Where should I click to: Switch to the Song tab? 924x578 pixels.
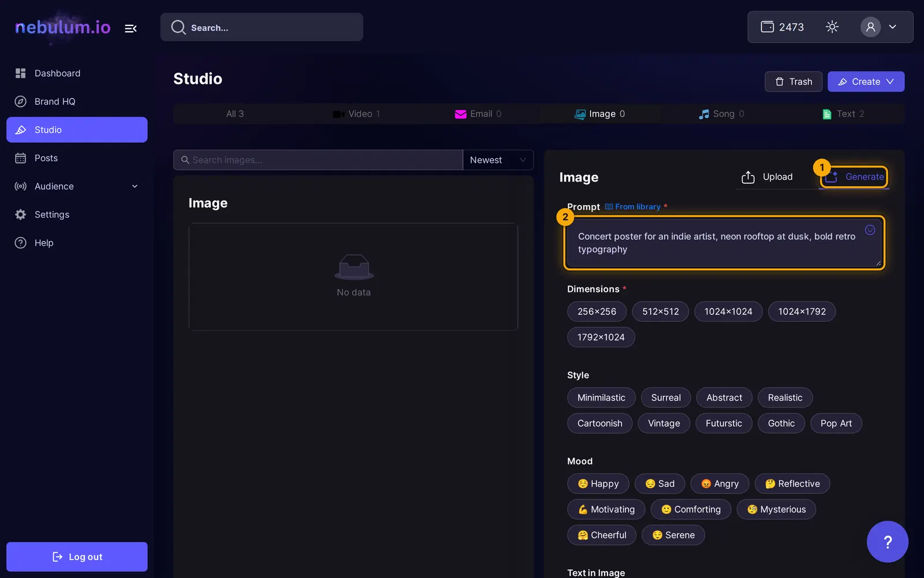tap(721, 114)
